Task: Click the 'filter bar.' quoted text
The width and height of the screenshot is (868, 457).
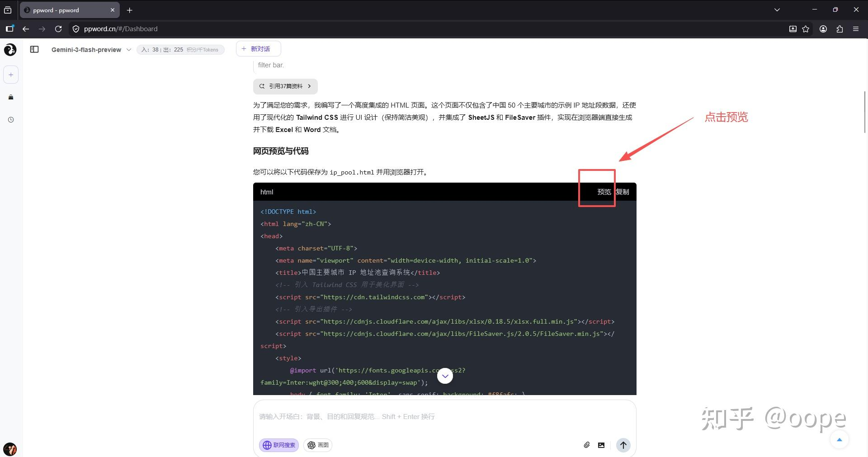Action: [271, 65]
